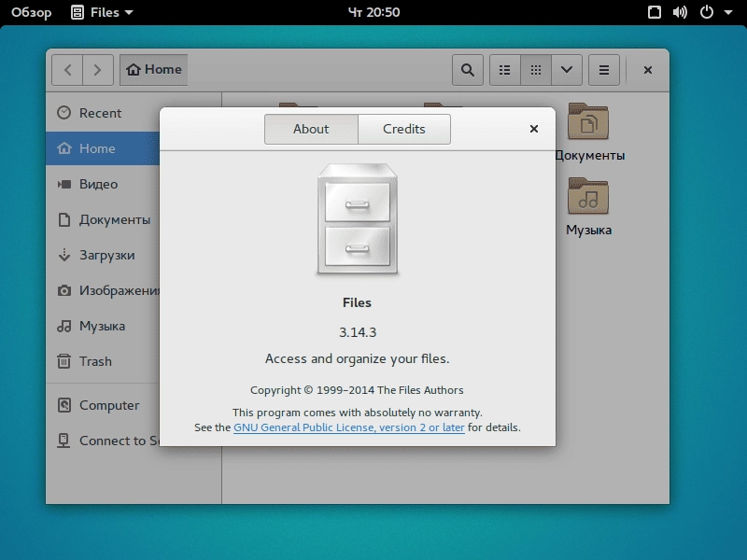Select Home in the sidebar

pyautogui.click(x=103, y=148)
